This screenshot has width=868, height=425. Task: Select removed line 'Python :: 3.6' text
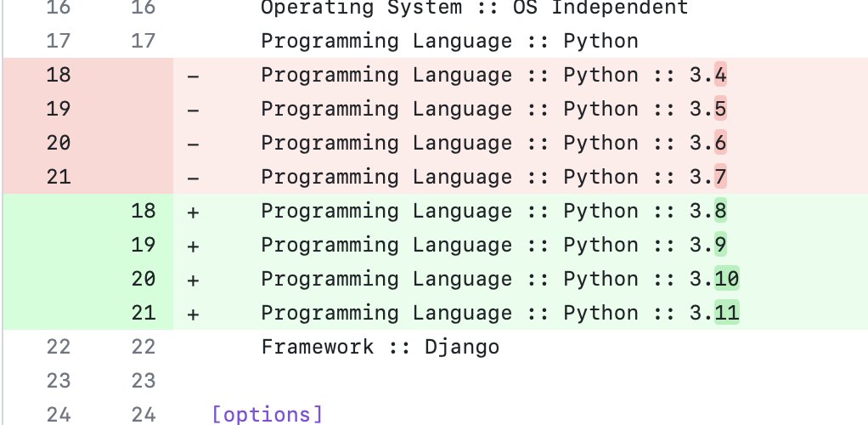(645, 143)
